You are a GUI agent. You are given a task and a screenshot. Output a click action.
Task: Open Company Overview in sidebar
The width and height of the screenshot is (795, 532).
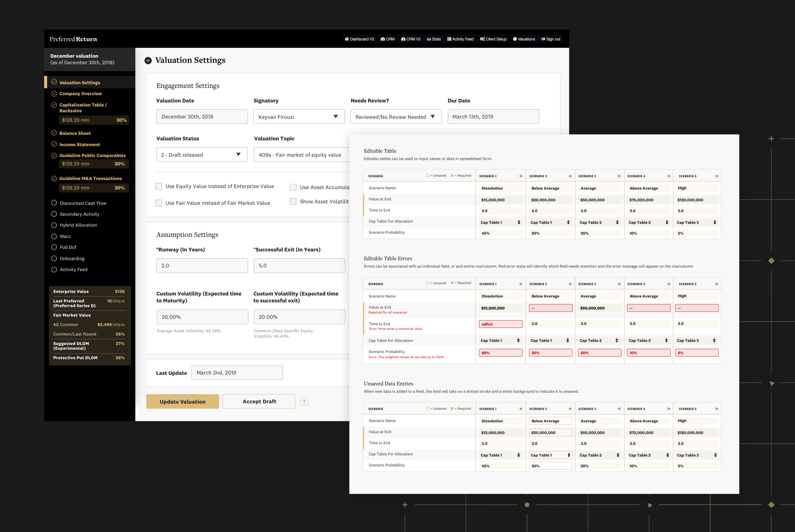80,94
